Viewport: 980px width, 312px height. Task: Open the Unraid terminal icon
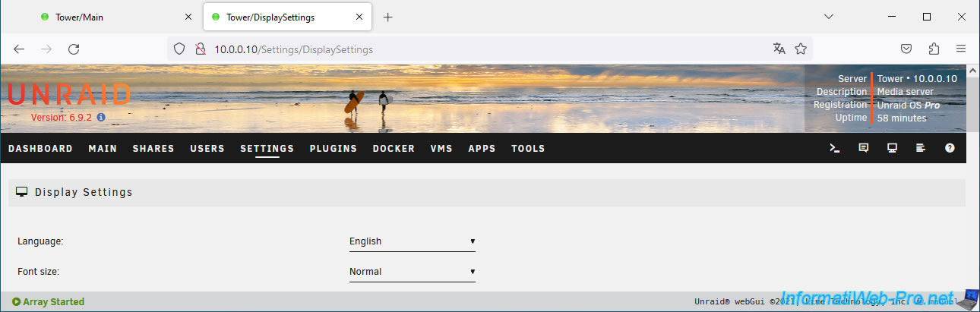click(x=834, y=149)
